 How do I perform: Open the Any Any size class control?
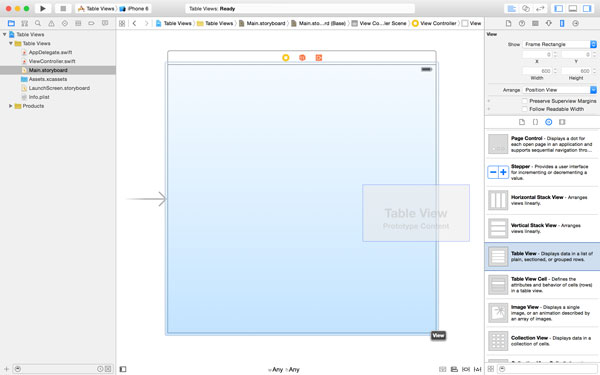(284, 370)
